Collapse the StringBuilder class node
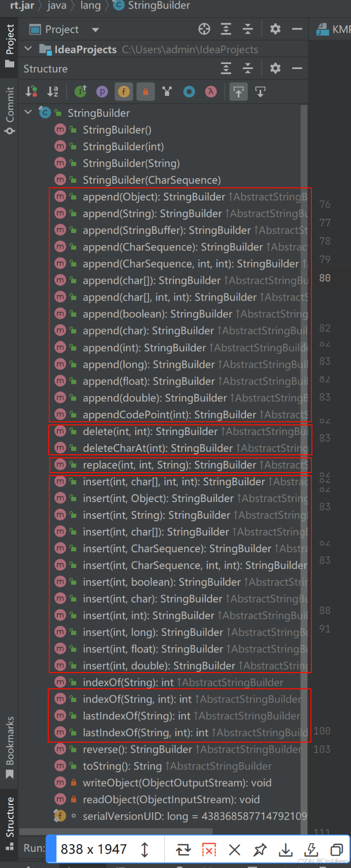 [x=28, y=112]
